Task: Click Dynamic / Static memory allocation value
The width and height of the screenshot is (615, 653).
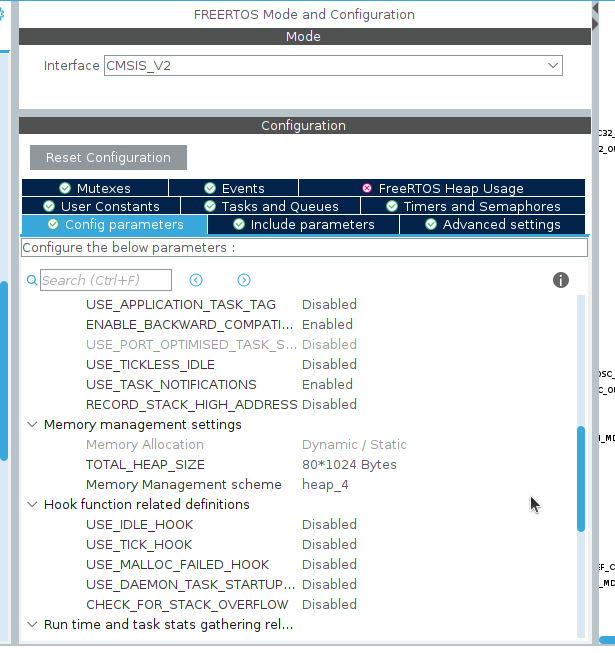Action: click(x=354, y=445)
